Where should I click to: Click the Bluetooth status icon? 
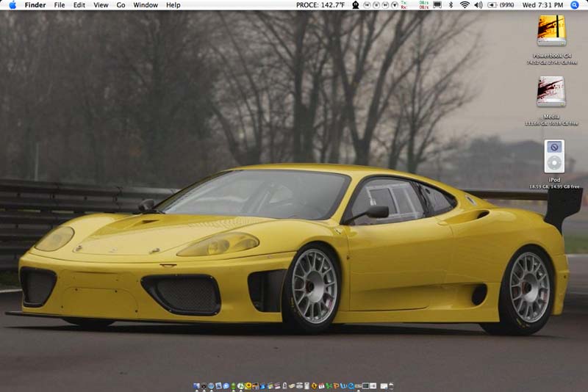pos(451,5)
